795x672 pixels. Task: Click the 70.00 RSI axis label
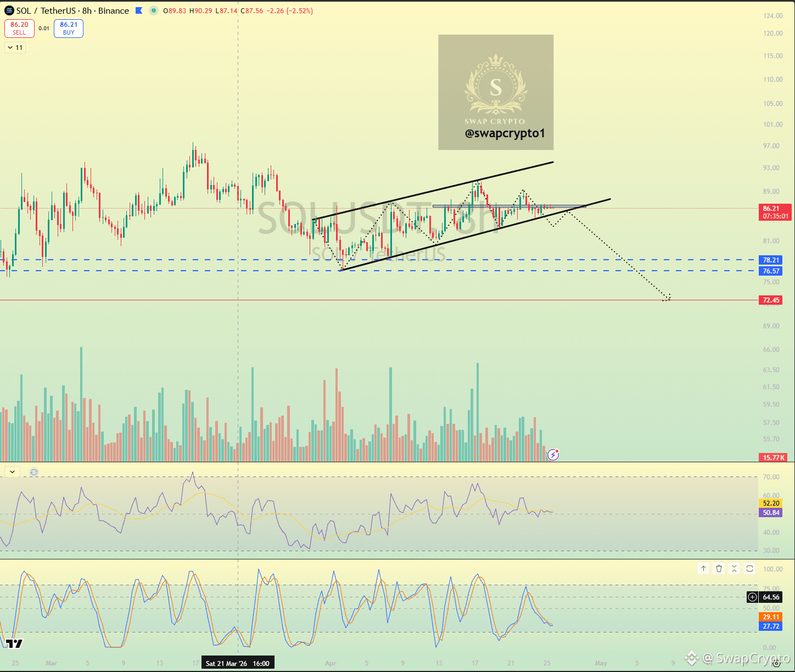(771, 477)
